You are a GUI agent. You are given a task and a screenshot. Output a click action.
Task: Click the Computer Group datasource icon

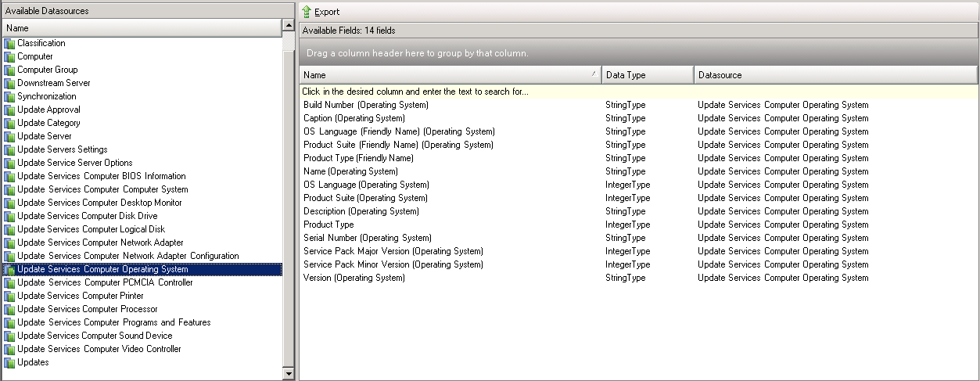tap(9, 70)
